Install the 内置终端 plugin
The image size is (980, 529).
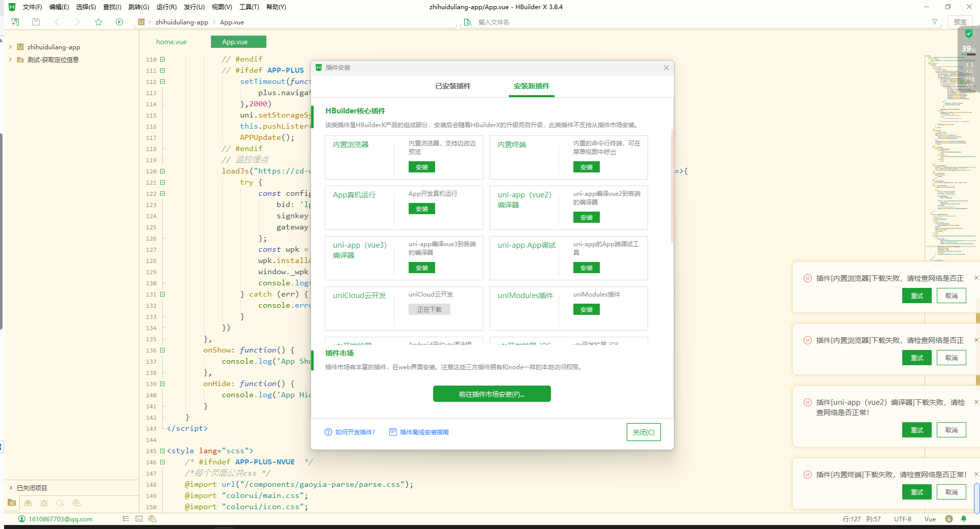(x=587, y=167)
